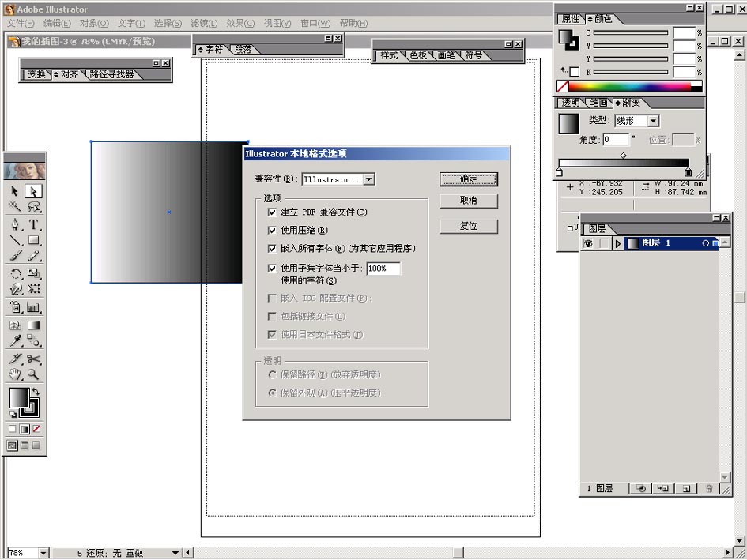Cycle 对齐 panel options arrows
Viewport: 747px width, 560px height.
pos(56,74)
